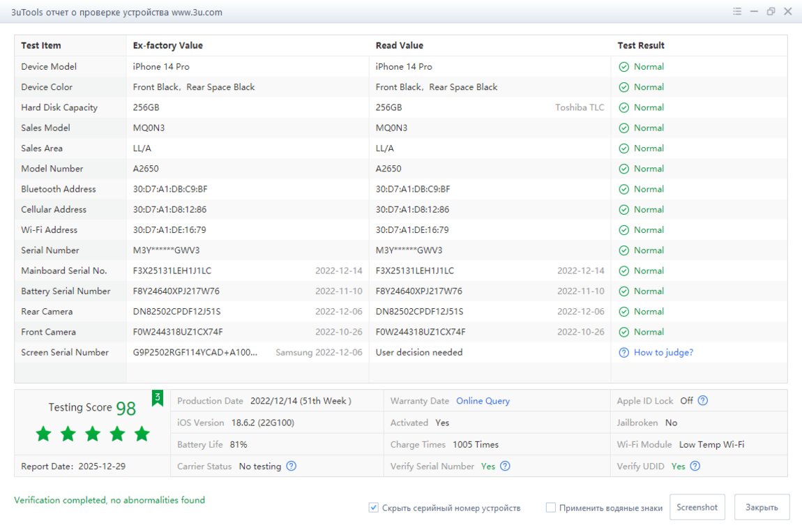The width and height of the screenshot is (802, 532).
Task: Open the How to judge? link
Action: point(663,353)
